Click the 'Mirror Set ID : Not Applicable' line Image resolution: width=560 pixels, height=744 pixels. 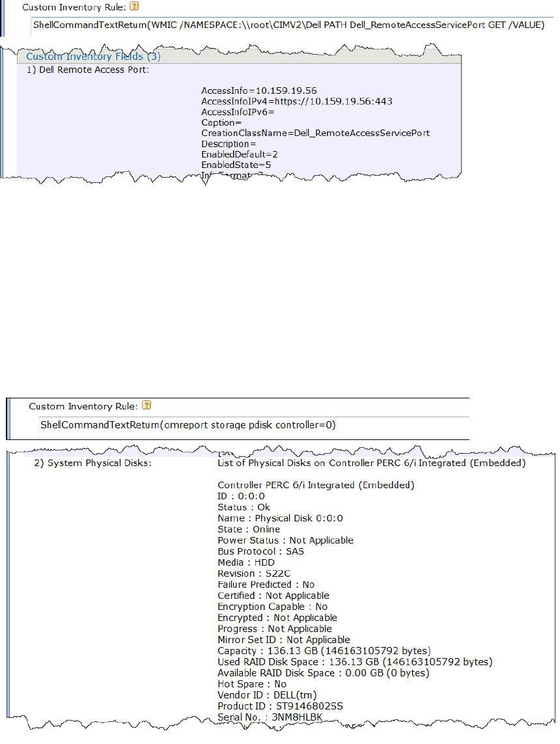coord(284,640)
